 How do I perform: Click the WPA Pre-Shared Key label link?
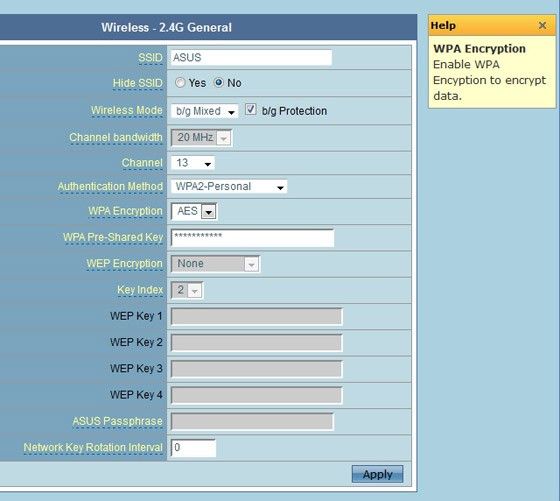click(113, 237)
